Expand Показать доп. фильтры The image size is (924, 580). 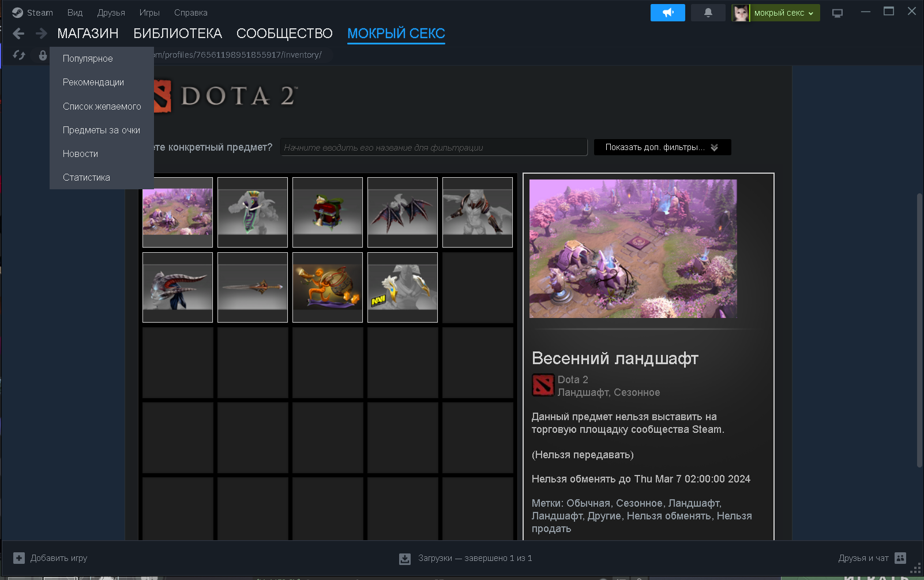[662, 147]
